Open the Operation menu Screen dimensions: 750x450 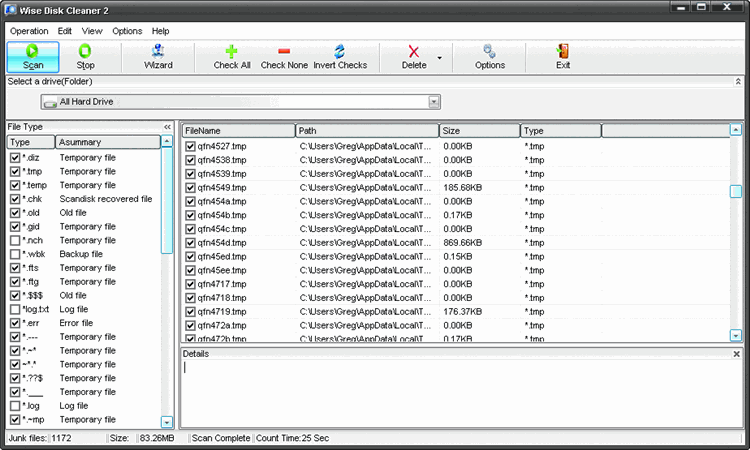(29, 31)
